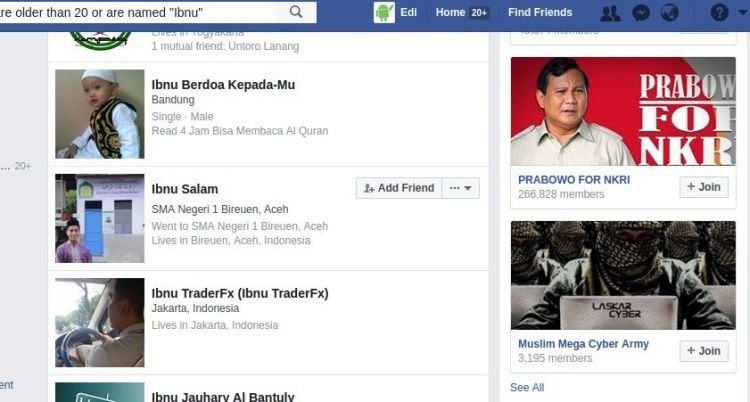Open the Messenger icon
This screenshot has width=750, height=402.
pyautogui.click(x=640, y=13)
